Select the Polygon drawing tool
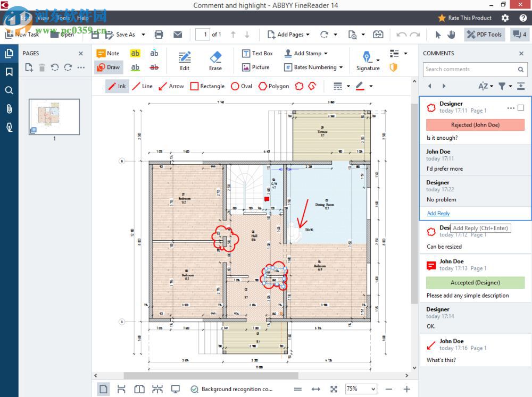This screenshot has width=532, height=397. pyautogui.click(x=273, y=86)
